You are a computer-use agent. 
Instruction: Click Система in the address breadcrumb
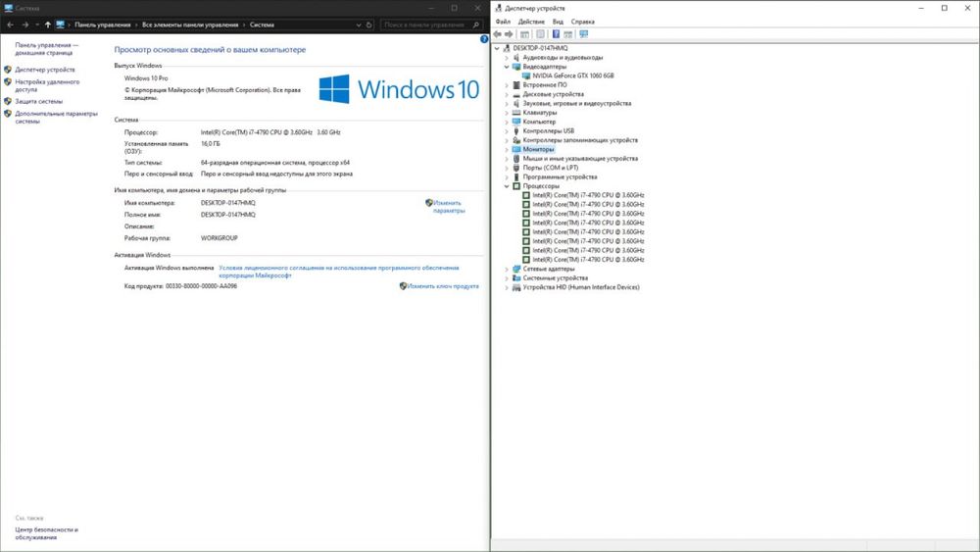click(262, 25)
